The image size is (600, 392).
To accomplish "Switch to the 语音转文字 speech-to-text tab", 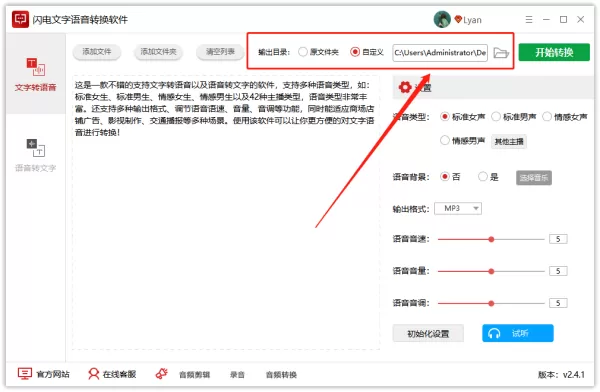I will pyautogui.click(x=36, y=155).
